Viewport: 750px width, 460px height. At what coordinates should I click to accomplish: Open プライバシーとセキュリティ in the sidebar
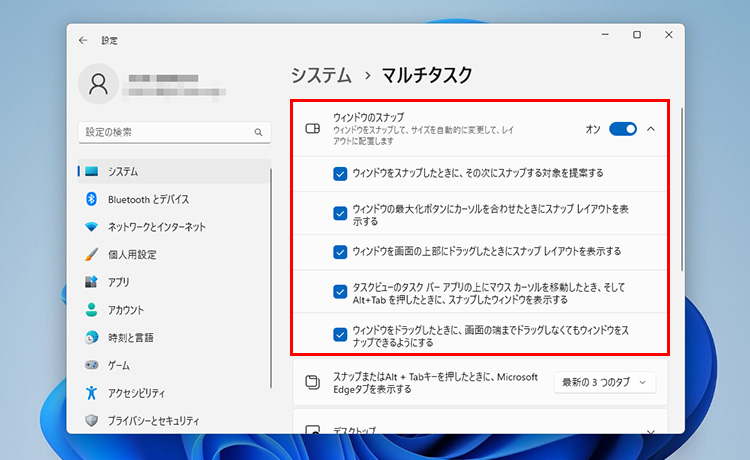(155, 420)
